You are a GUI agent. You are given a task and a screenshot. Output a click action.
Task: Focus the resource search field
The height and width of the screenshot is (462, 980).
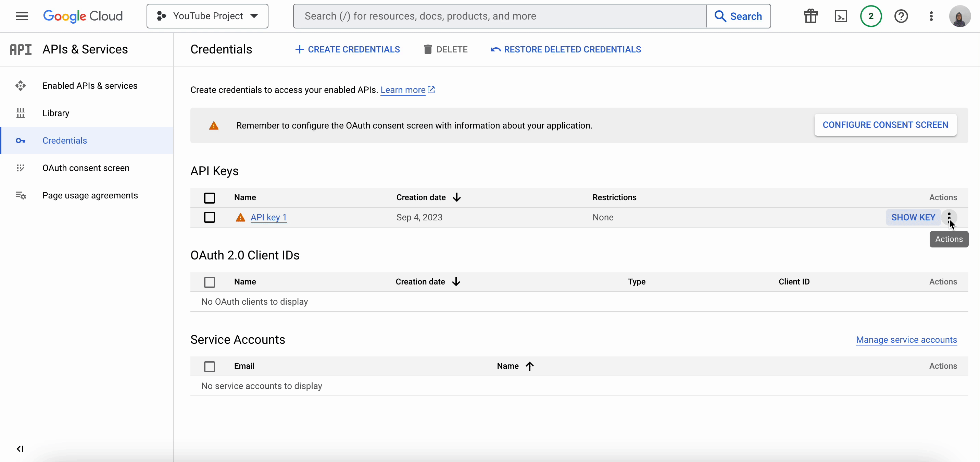[x=500, y=16]
